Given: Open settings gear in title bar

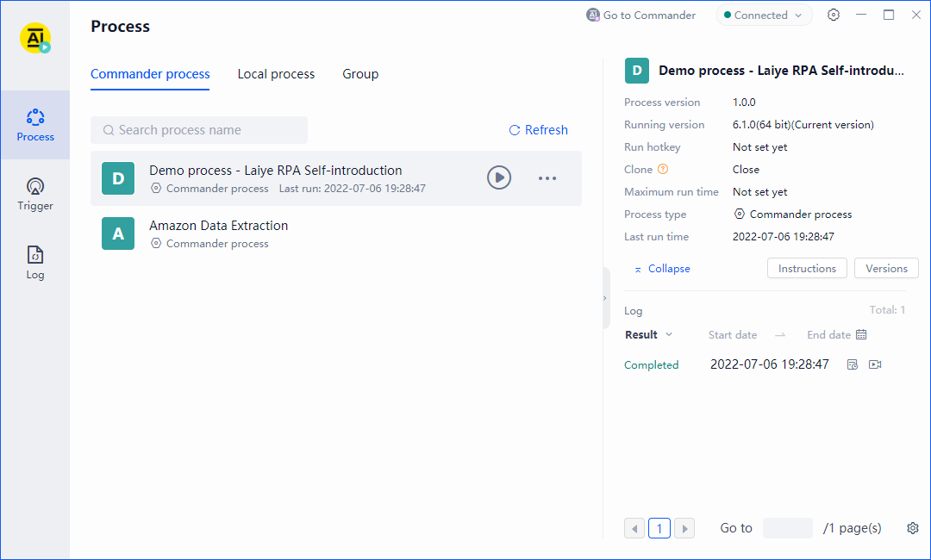Looking at the screenshot, I should point(834,15).
